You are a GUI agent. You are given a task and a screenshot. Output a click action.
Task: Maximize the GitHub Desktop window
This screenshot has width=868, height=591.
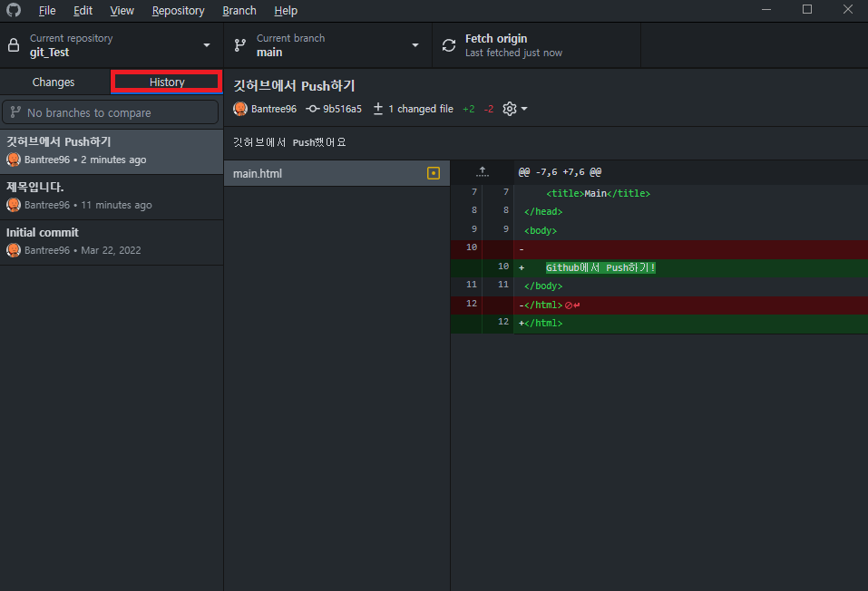pyautogui.click(x=807, y=9)
